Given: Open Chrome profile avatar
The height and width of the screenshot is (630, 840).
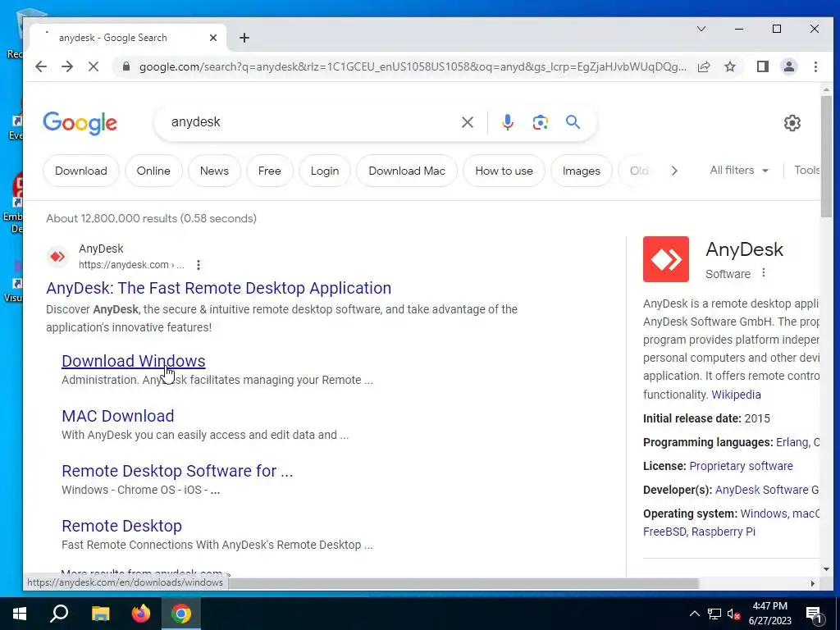Looking at the screenshot, I should 789,66.
